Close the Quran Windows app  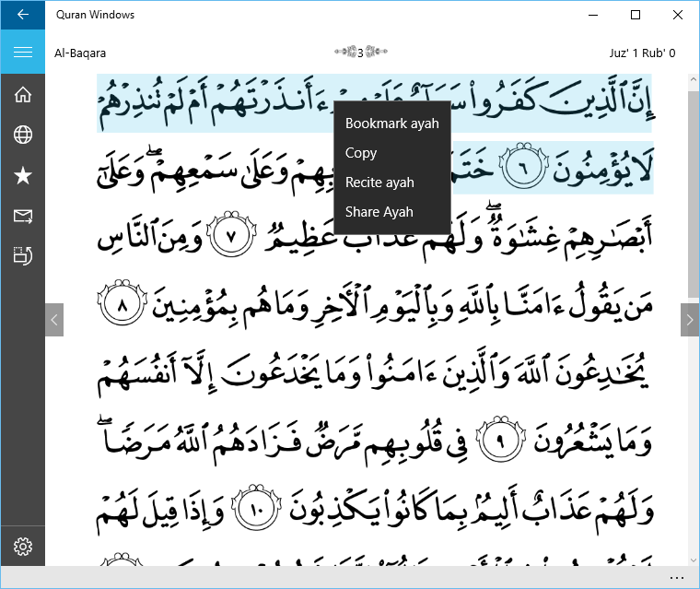(678, 15)
